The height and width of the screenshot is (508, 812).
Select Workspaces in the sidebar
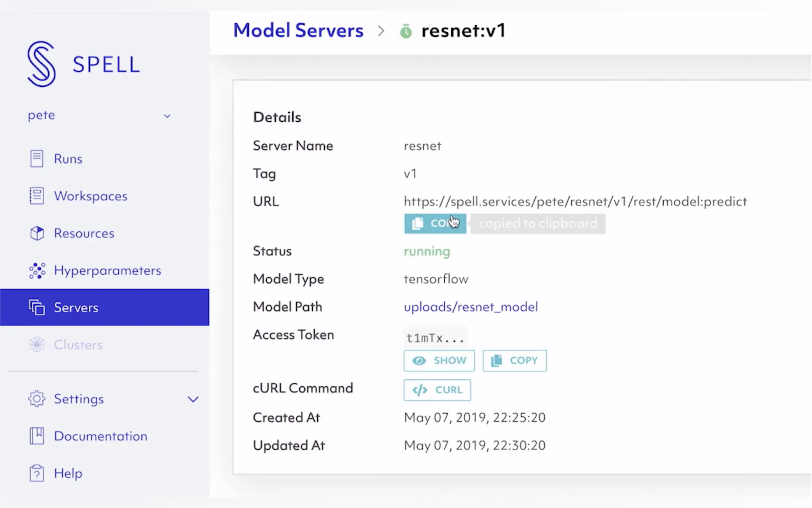coord(91,196)
